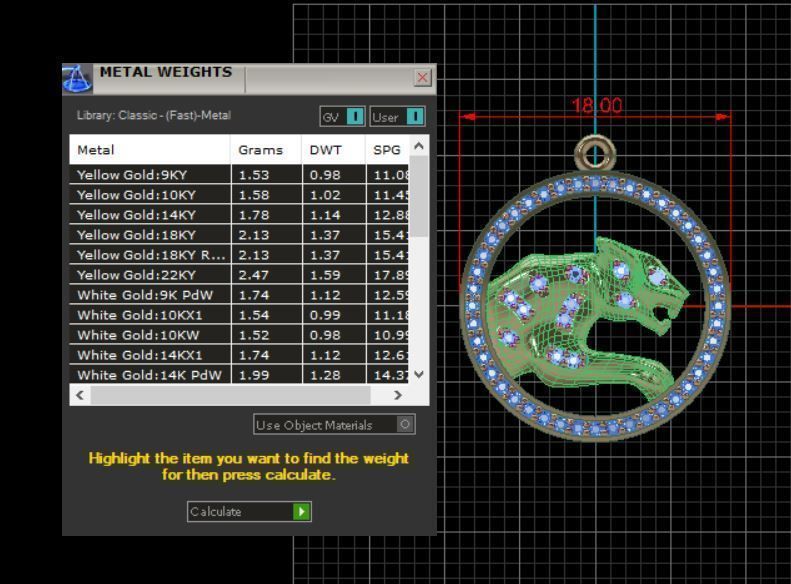Image resolution: width=791 pixels, height=584 pixels.
Task: Click the table's scroll right arrow
Action: (398, 395)
